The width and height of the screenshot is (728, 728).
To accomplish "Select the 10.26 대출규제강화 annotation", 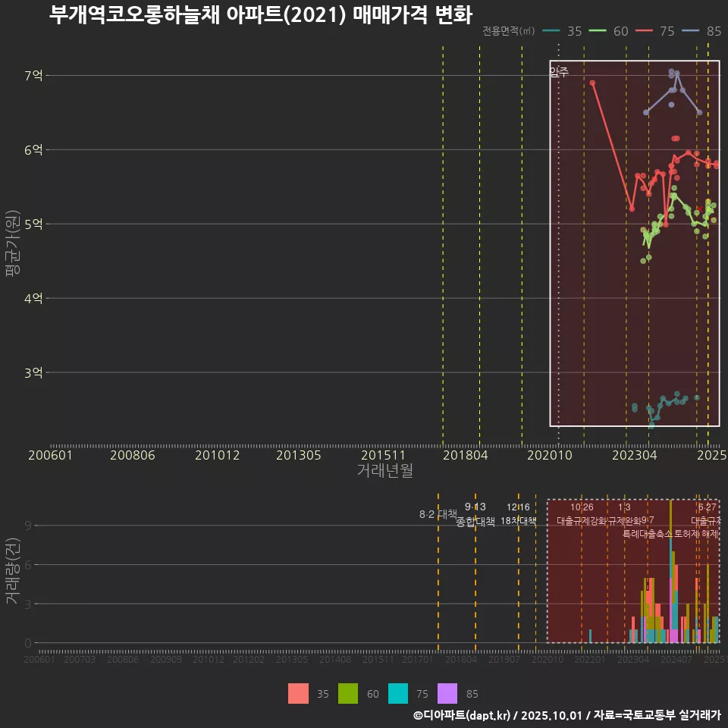I will pyautogui.click(x=582, y=514).
